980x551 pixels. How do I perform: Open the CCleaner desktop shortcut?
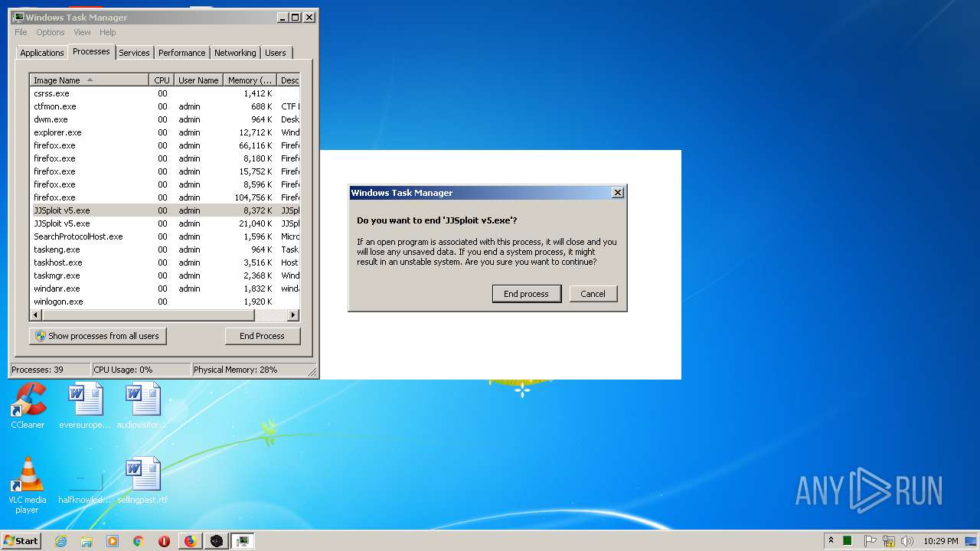28,406
